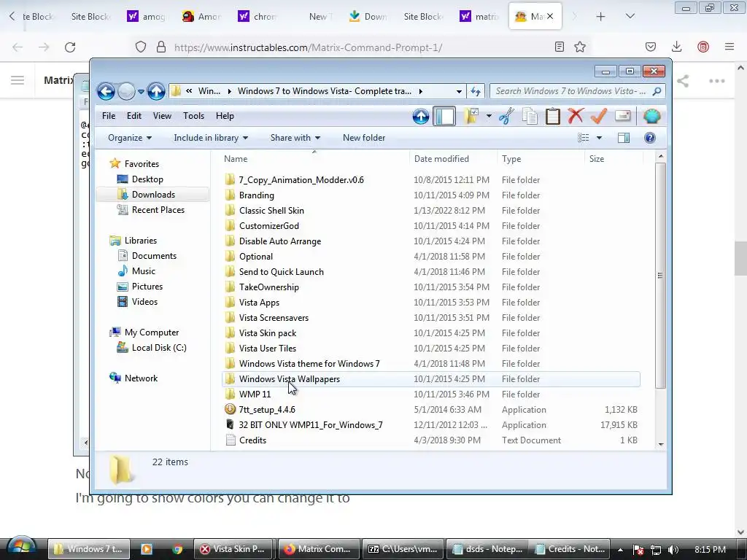The width and height of the screenshot is (747, 560).
Task: Toggle the navigation pane toolbar button
Action: pos(444,116)
